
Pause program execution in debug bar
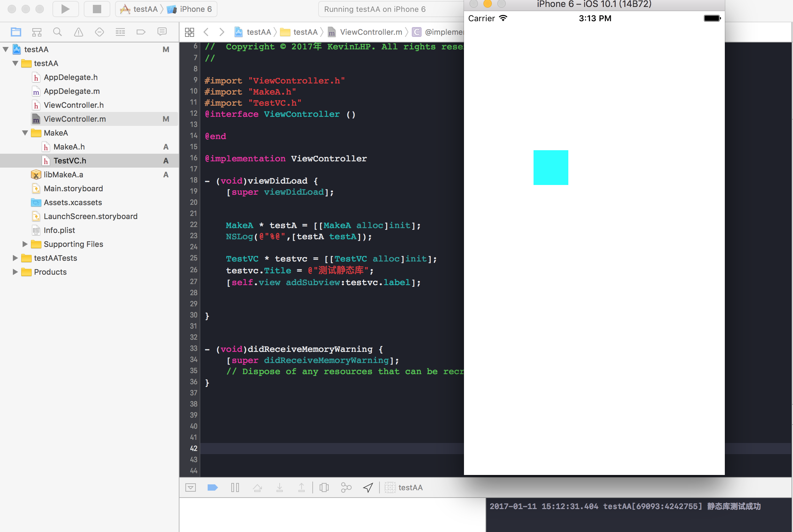pyautogui.click(x=235, y=487)
